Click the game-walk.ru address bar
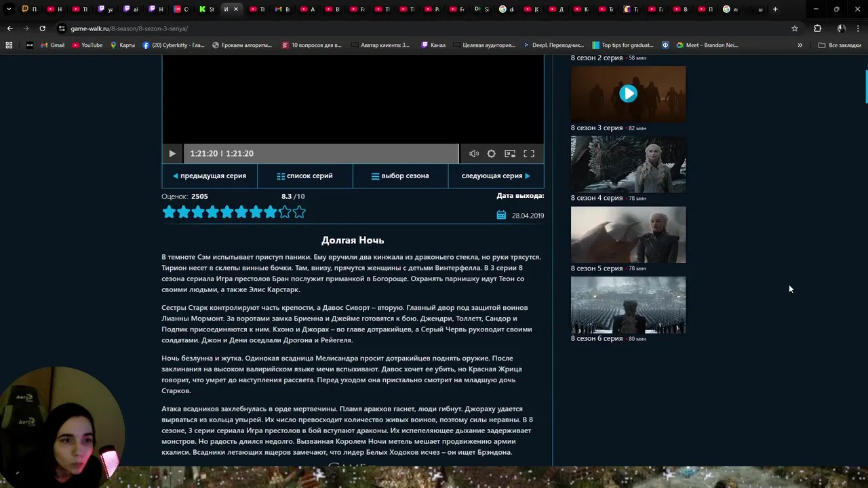868x488 pixels. (x=420, y=28)
